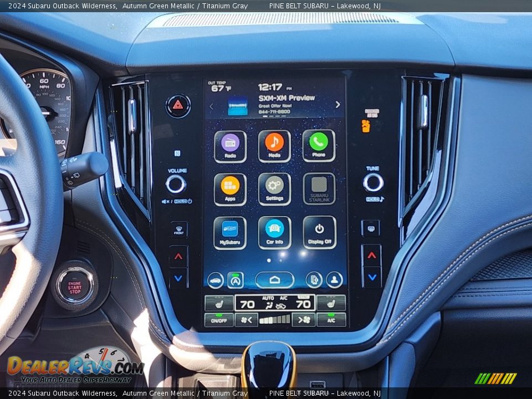Select the SXM-XM Preview title

[x=287, y=98]
